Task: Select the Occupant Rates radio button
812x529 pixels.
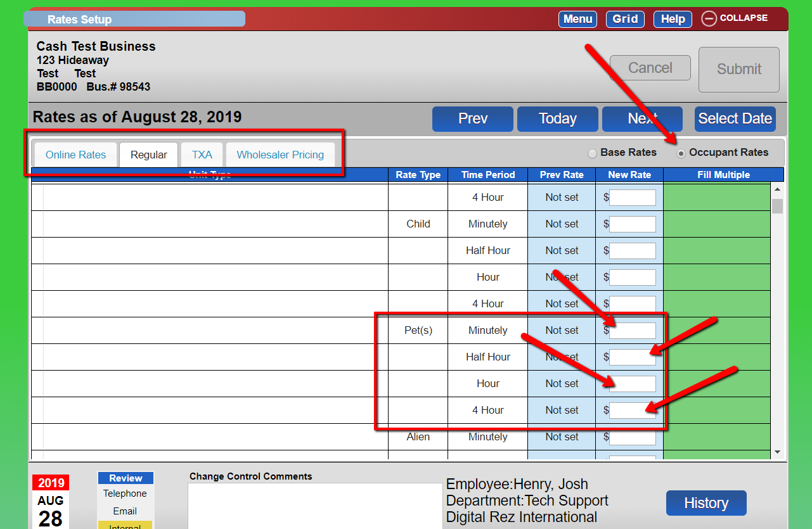Action: click(681, 153)
